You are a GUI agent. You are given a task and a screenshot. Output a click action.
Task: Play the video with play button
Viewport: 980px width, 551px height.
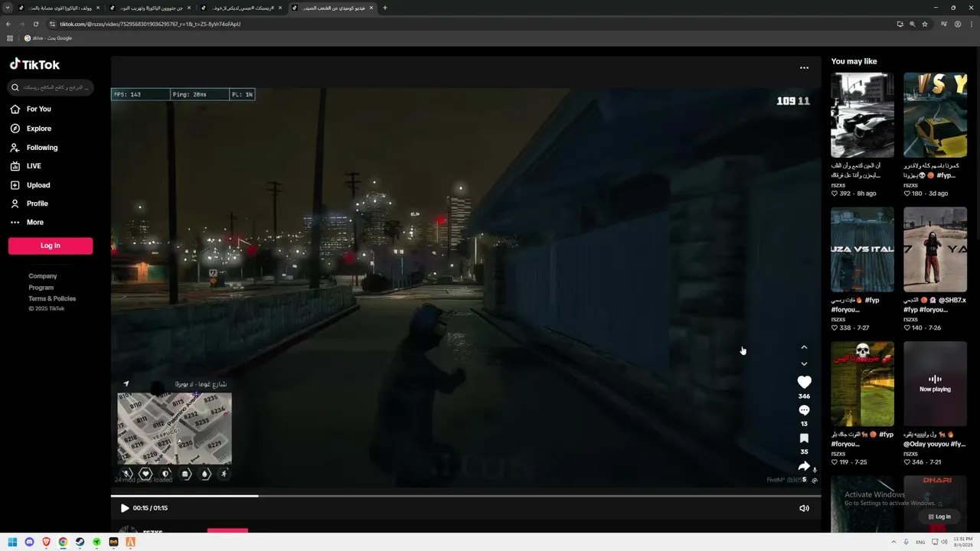(x=125, y=508)
